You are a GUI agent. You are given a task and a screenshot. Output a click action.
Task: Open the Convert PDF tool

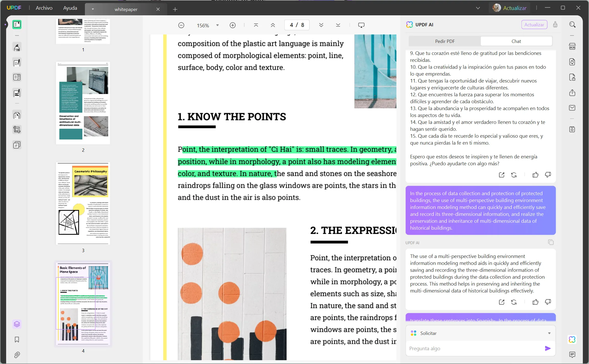pyautogui.click(x=572, y=62)
